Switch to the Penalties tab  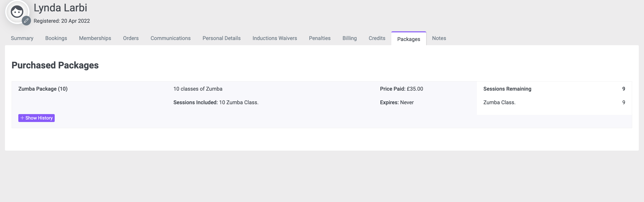click(x=320, y=38)
